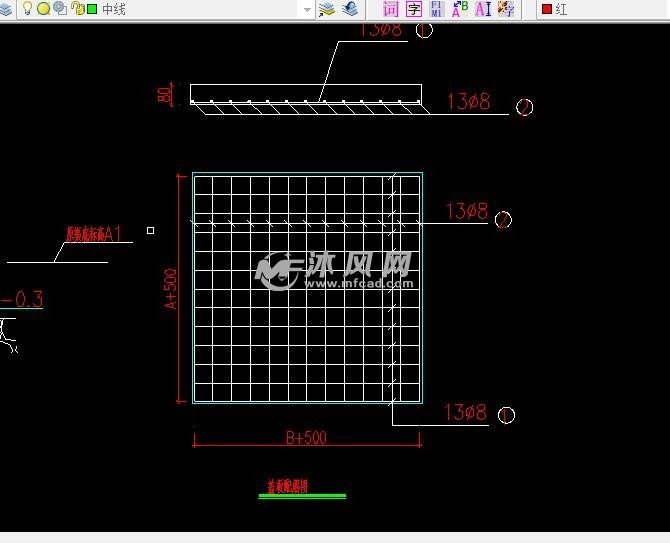This screenshot has height=543, width=670.
Task: Toggle the layer lock padlock icon
Action: 76,9
